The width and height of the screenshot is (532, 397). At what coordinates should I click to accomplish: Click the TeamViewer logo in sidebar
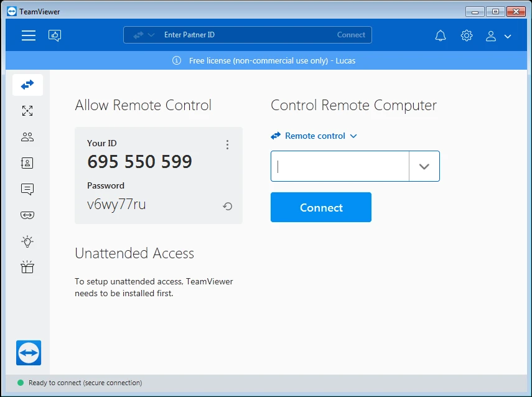click(29, 353)
